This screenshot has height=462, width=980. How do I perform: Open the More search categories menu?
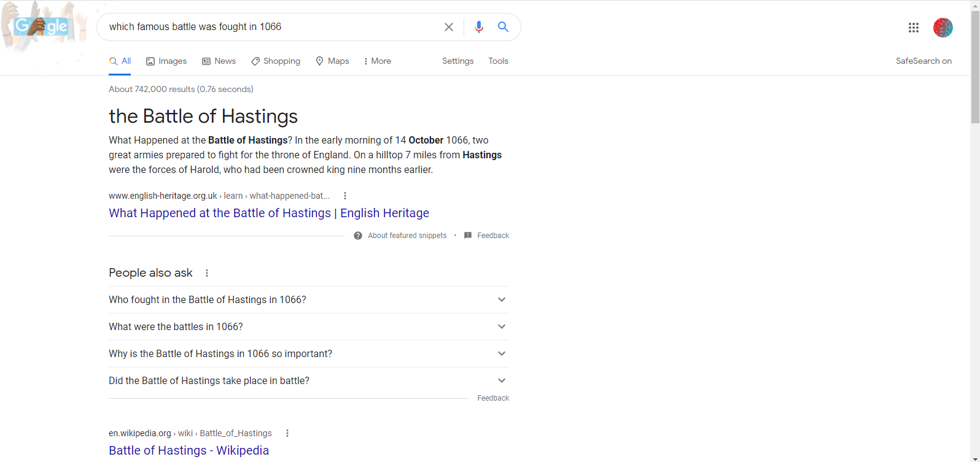pos(378,61)
